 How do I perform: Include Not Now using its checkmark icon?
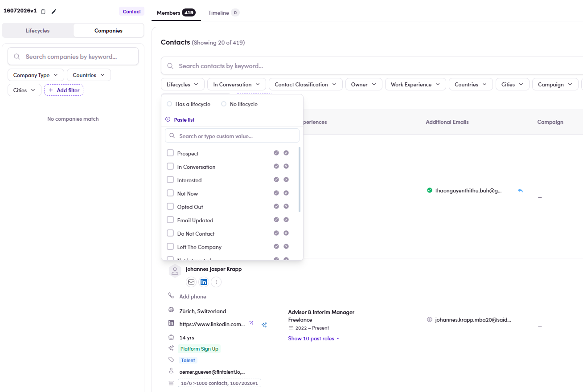pyautogui.click(x=276, y=193)
